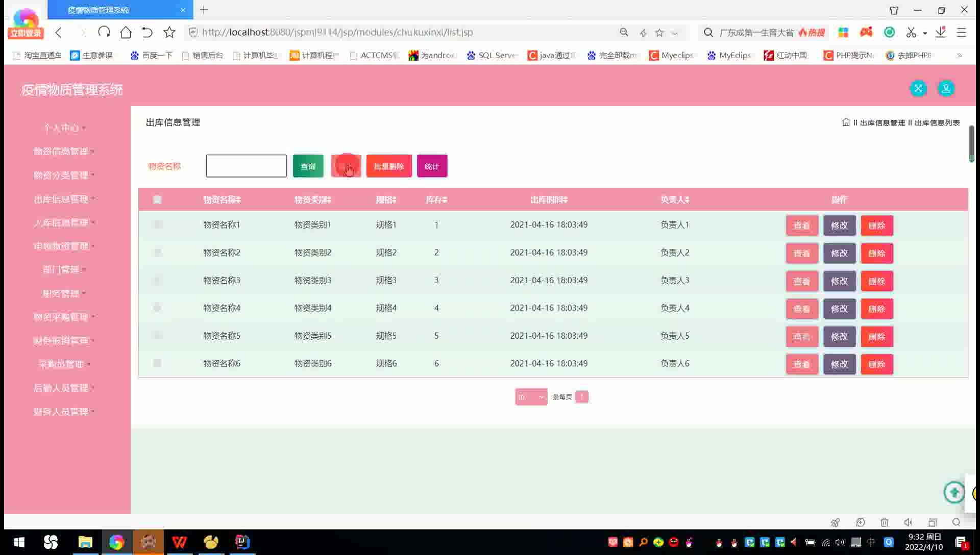Click the 物资名称 search input field
The width and height of the screenshot is (980, 555).
tap(246, 166)
